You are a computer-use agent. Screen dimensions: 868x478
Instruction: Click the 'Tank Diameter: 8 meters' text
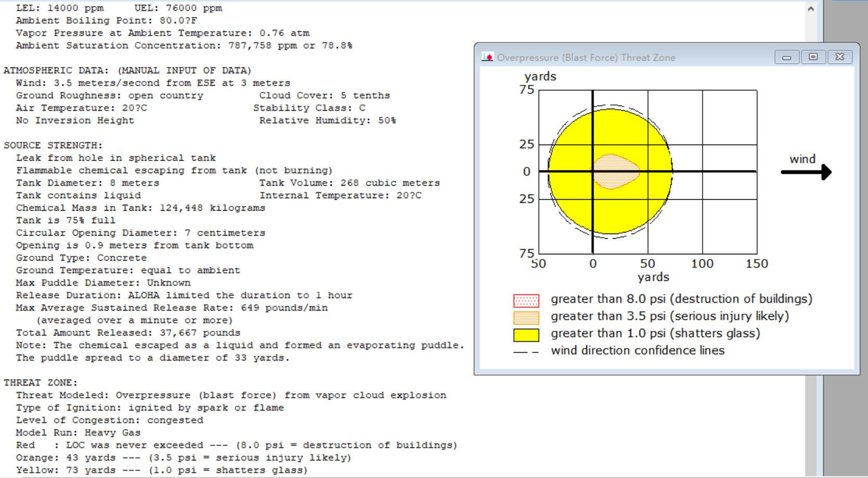click(x=87, y=183)
